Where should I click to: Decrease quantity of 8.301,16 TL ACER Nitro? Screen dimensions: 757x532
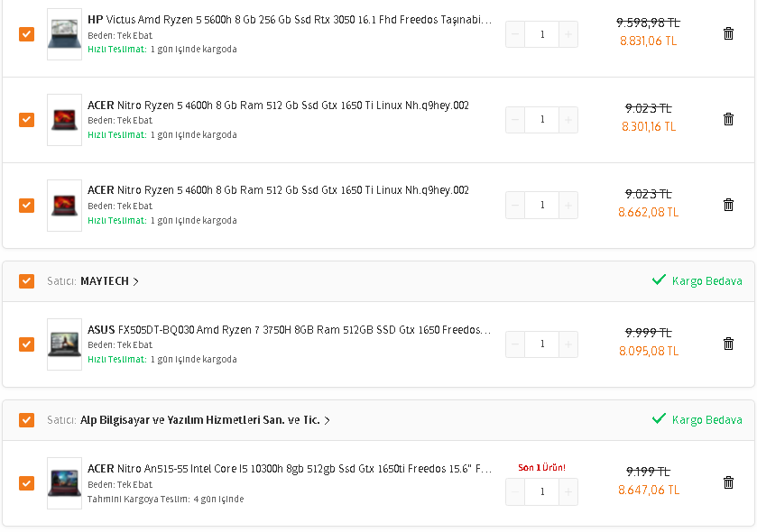pyautogui.click(x=515, y=120)
